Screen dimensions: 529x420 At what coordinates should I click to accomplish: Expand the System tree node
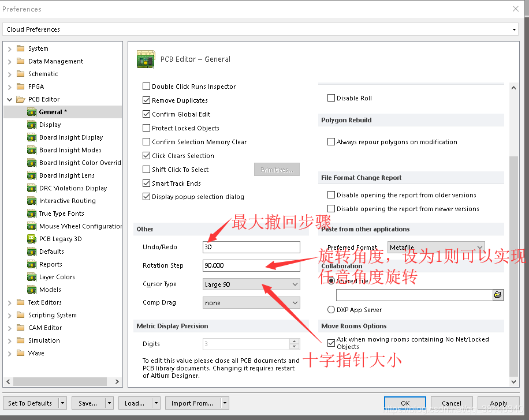pyautogui.click(x=9, y=49)
